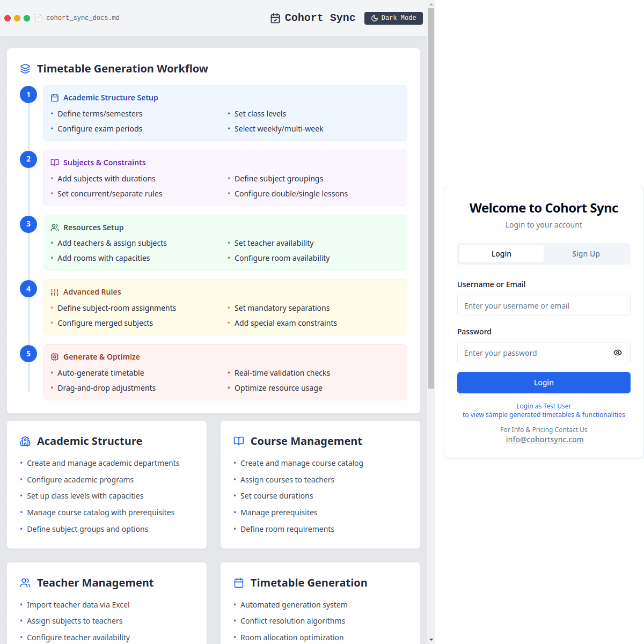Click the Login as Test User link
The image size is (644, 644).
coord(544,406)
